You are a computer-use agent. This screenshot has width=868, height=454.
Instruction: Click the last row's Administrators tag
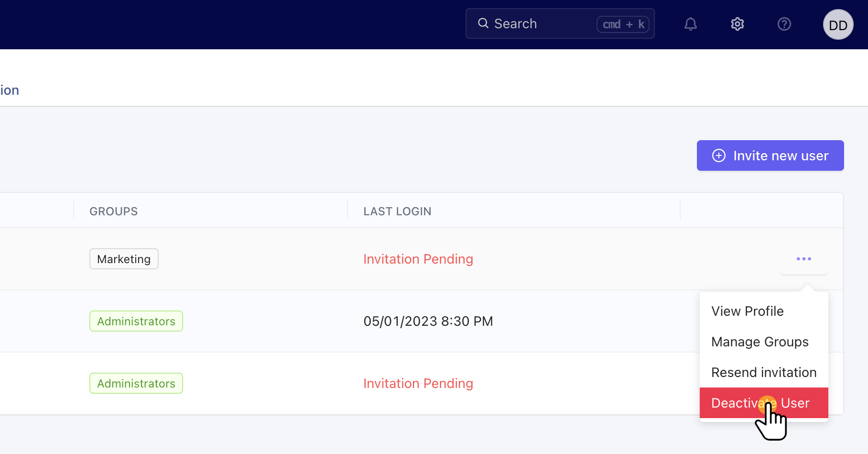pos(136,384)
